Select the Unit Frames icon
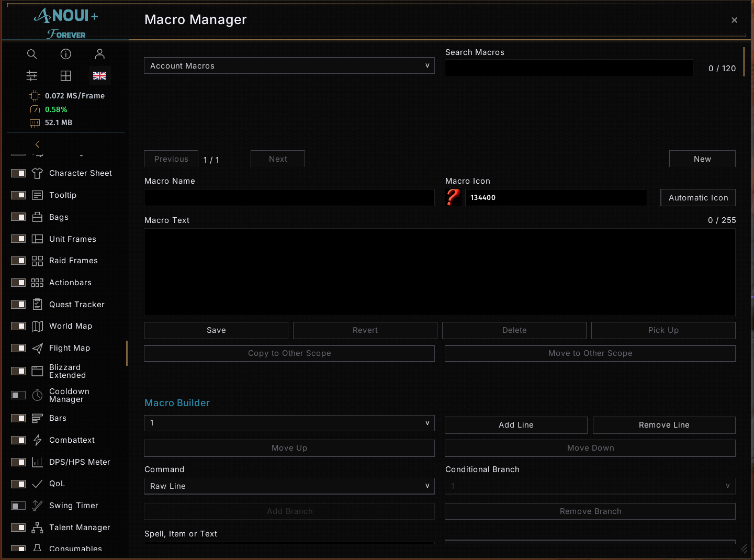 click(37, 239)
